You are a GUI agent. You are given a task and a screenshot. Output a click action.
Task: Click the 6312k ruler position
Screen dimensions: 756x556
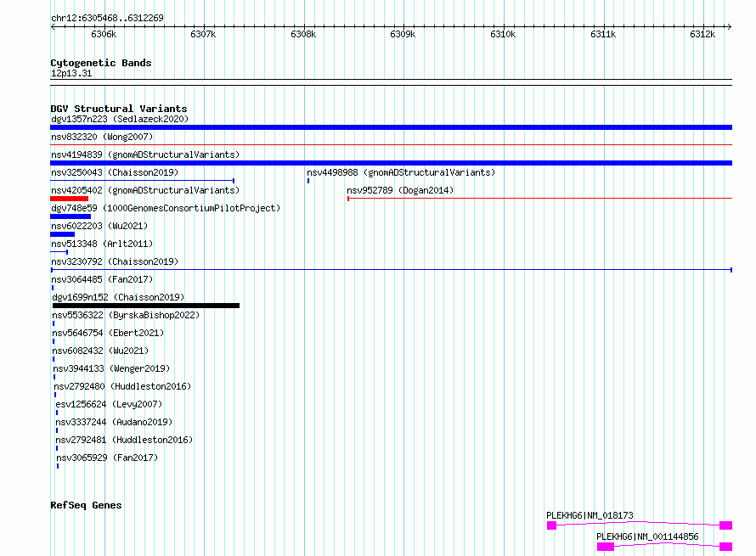[x=702, y=34]
